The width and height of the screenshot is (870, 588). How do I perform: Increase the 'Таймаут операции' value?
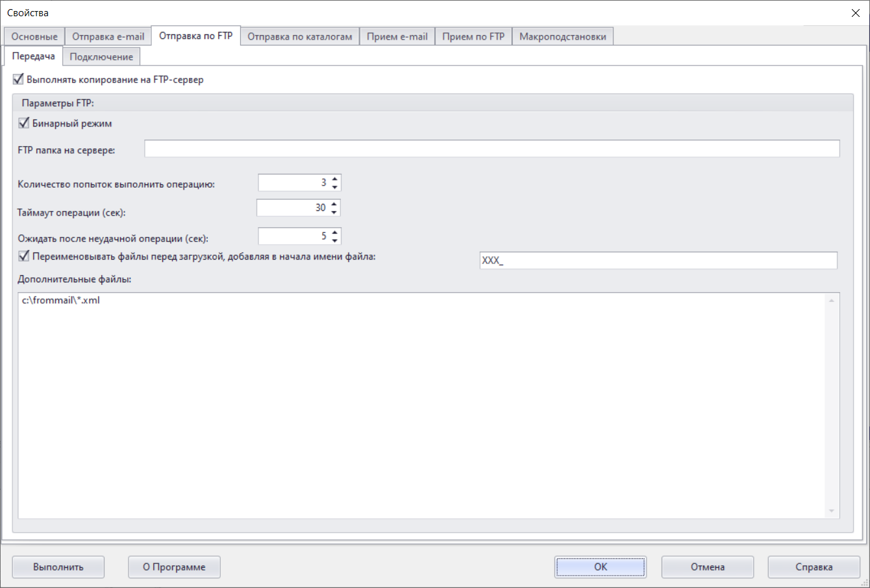[334, 204]
